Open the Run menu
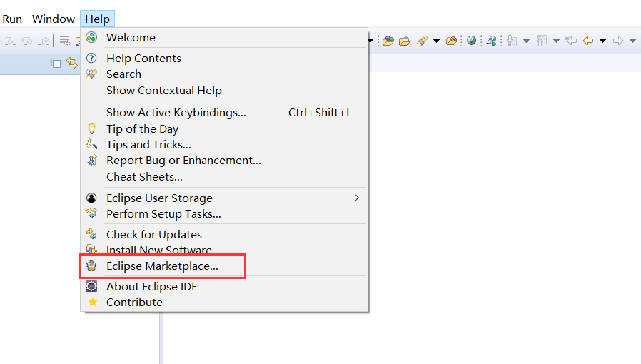Image resolution: width=641 pixels, height=364 pixels. coord(12,19)
